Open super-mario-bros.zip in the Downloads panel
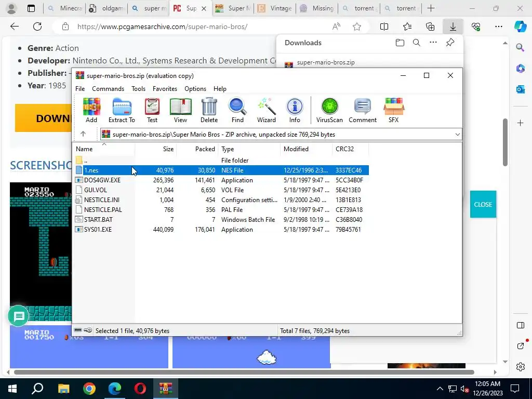Viewport: 532px width, 399px height. point(326,62)
